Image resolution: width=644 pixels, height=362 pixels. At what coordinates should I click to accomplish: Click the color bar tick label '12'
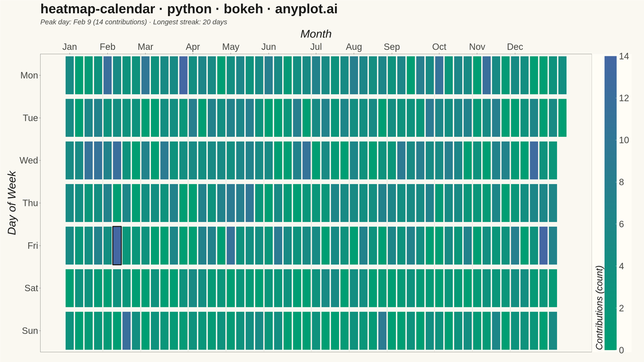coord(624,98)
